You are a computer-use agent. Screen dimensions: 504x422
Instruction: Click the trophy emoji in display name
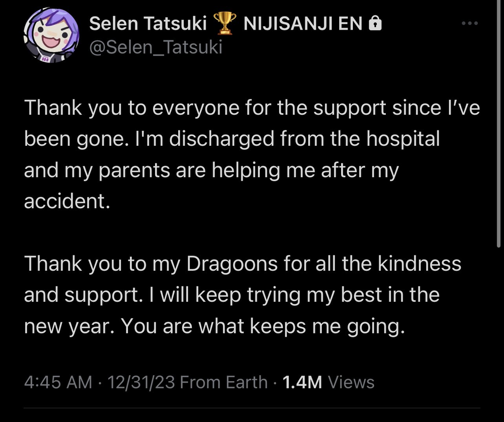pos(224,23)
